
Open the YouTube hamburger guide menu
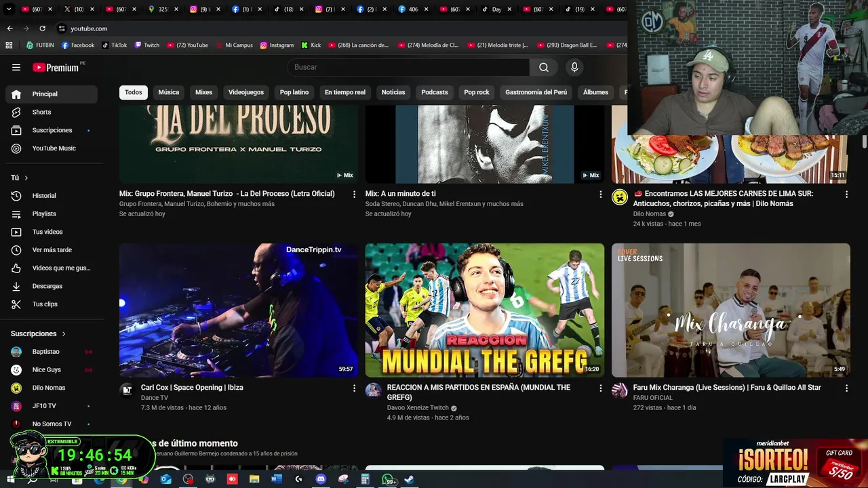tap(16, 67)
